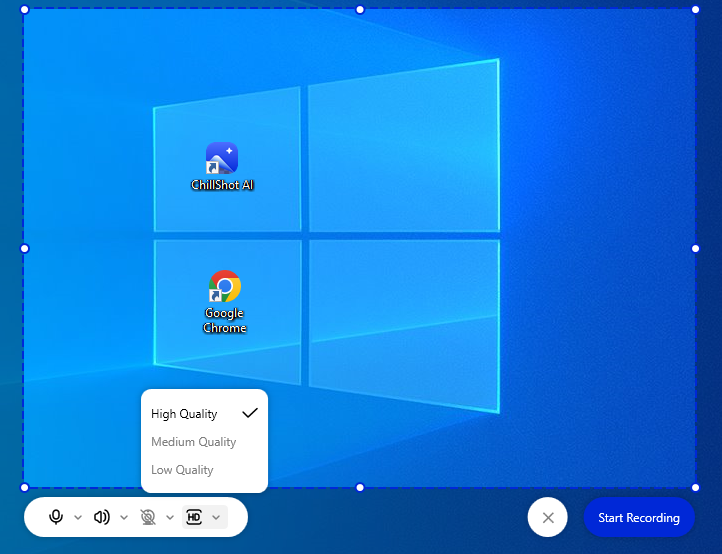Click the bottom-center selection edge handle
Viewport: 722px width, 554px height.
coord(360,487)
